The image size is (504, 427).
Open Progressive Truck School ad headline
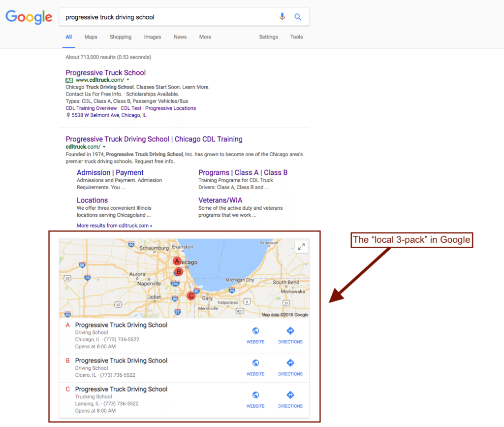click(x=105, y=73)
